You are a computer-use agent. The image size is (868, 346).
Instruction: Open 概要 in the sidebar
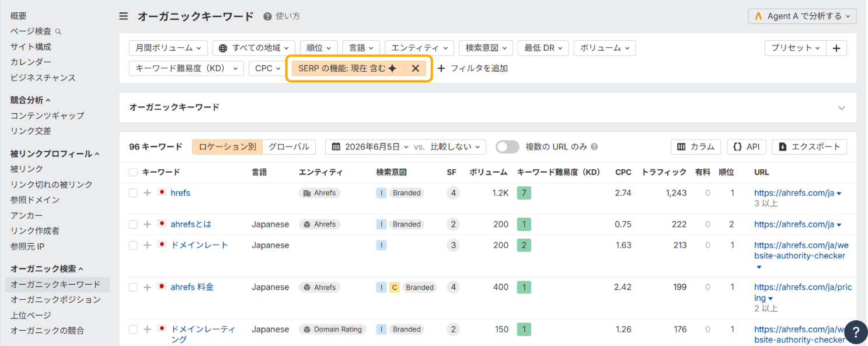tap(19, 16)
